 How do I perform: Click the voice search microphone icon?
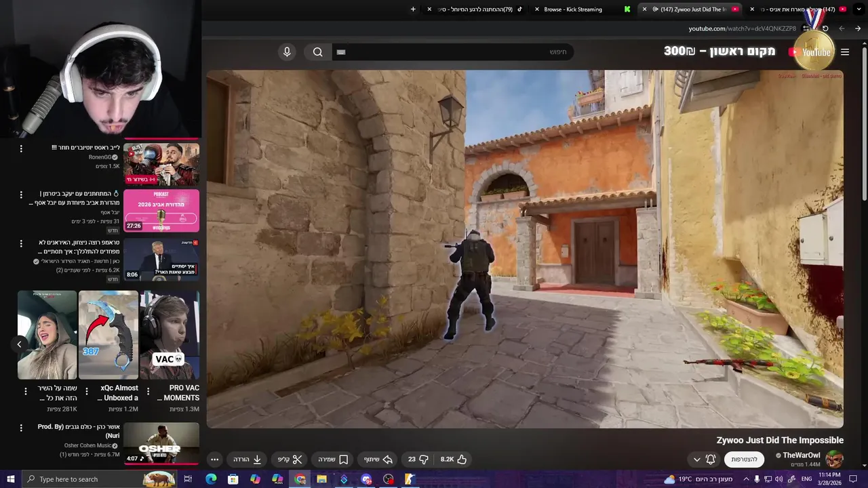point(287,52)
